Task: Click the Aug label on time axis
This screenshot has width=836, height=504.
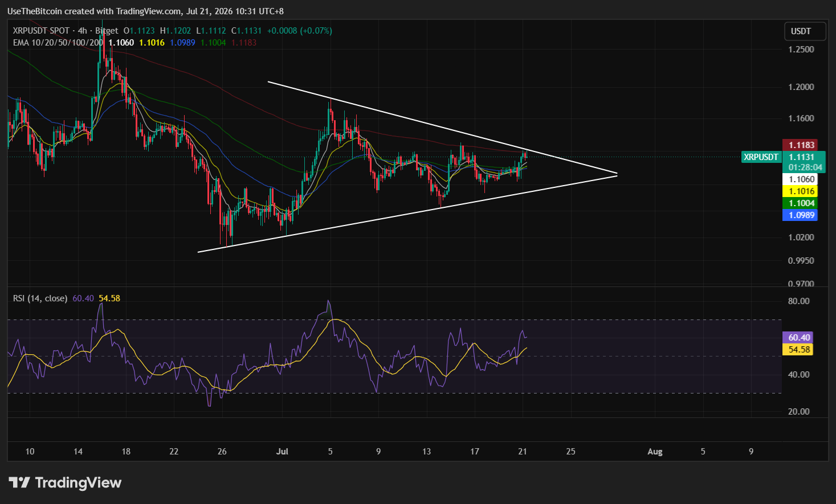Action: (655, 452)
